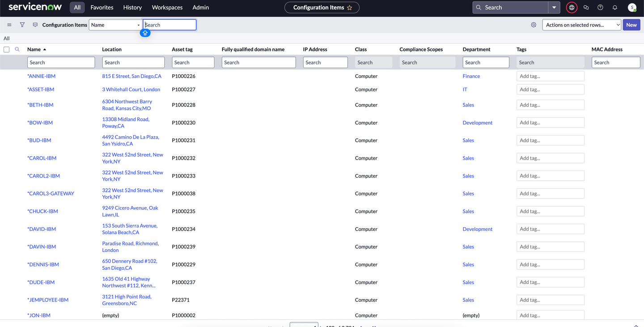The height and width of the screenshot is (327, 644).
Task: Click the Configuration Items title pill
Action: click(x=322, y=8)
